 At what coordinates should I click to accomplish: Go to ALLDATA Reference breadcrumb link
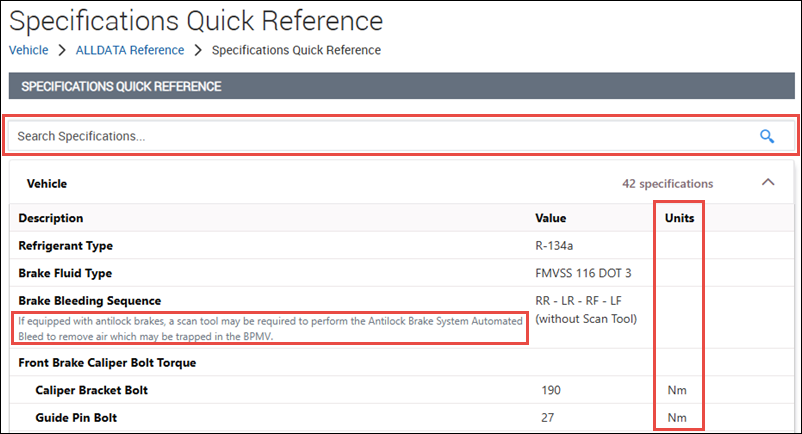point(129,50)
